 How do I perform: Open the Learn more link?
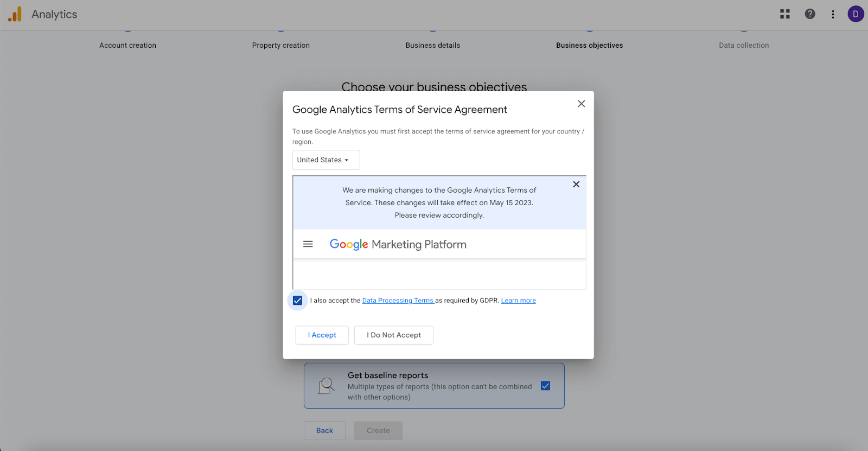(518, 301)
